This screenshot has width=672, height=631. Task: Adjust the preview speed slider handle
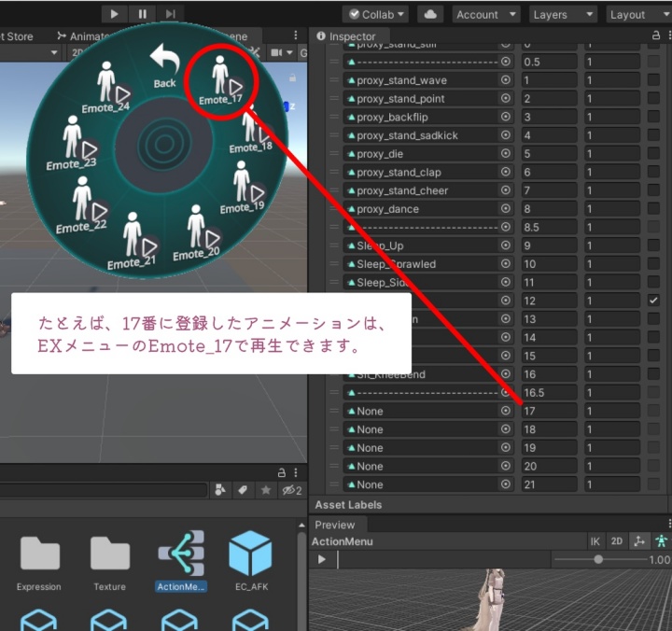pyautogui.click(x=598, y=559)
